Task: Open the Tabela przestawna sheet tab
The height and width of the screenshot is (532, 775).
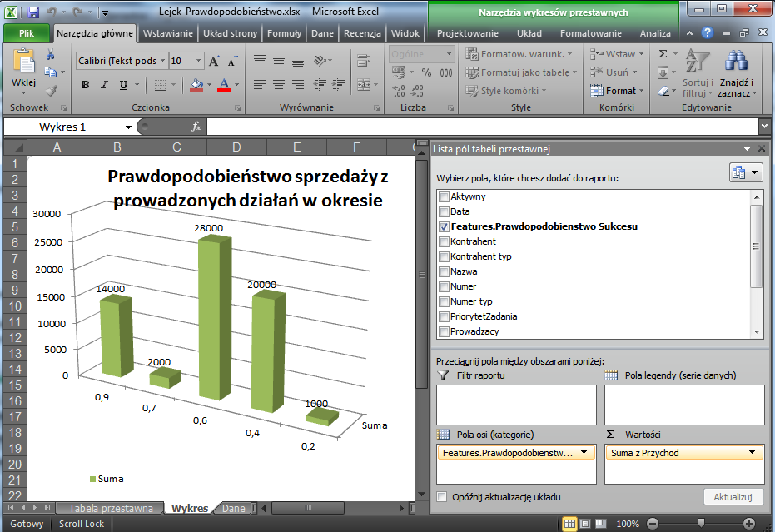Action: click(x=111, y=508)
